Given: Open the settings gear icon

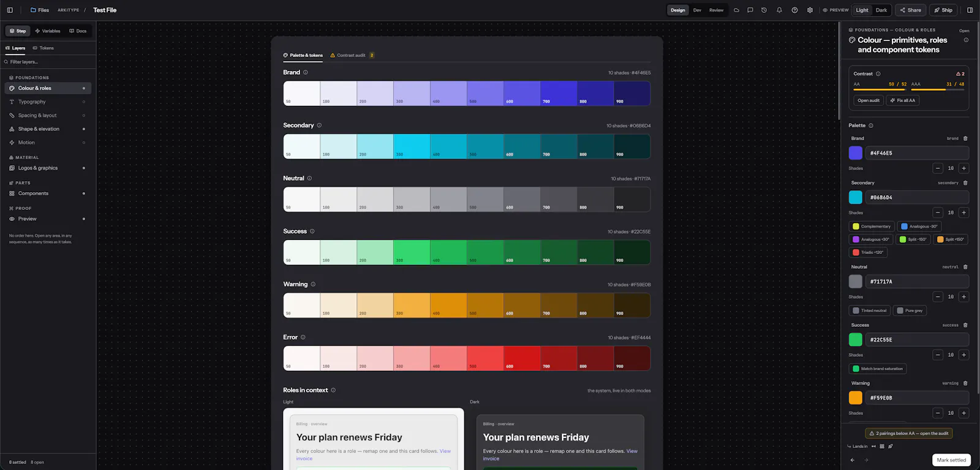Looking at the screenshot, I should (x=810, y=10).
